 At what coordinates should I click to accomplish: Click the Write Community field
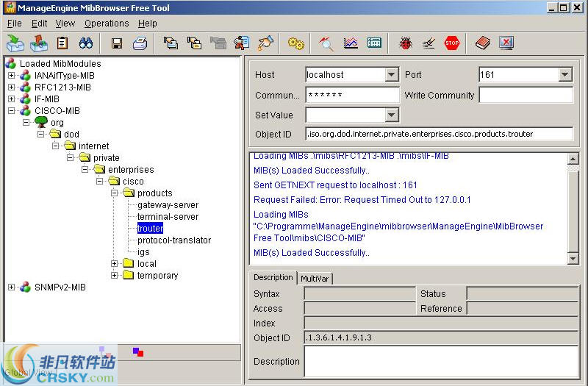click(x=526, y=95)
